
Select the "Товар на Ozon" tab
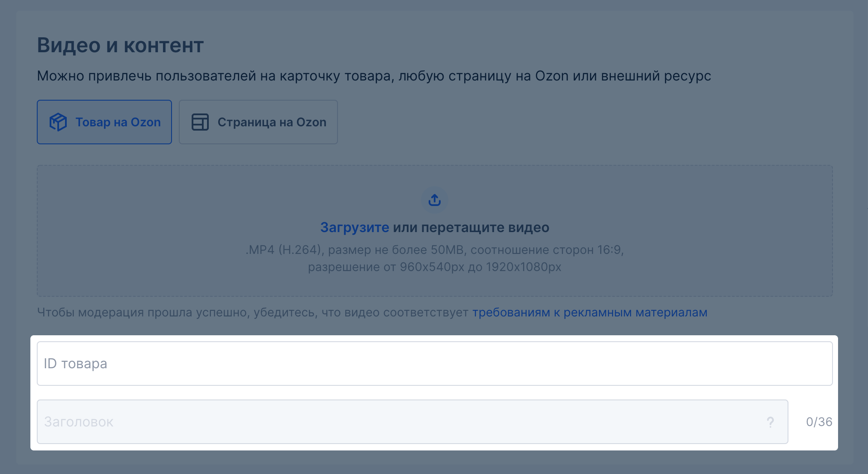tap(104, 122)
